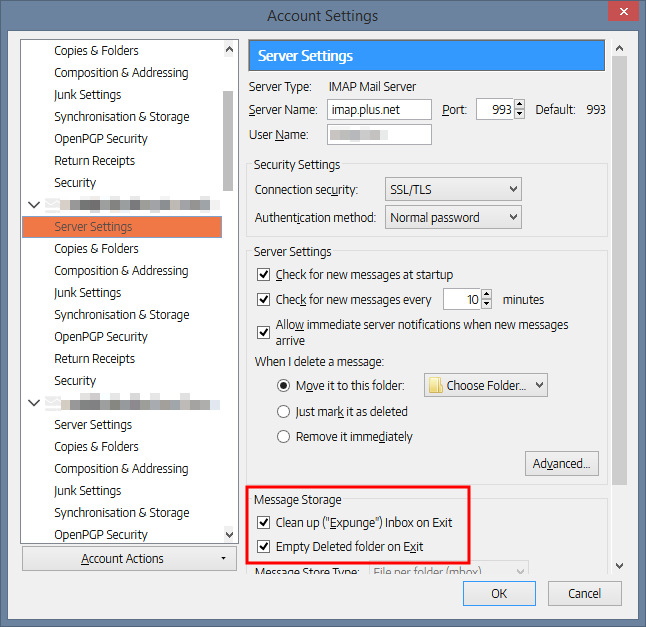Open the topmost Copies & Folders item
Screen dimensions: 646x627
pos(96,51)
